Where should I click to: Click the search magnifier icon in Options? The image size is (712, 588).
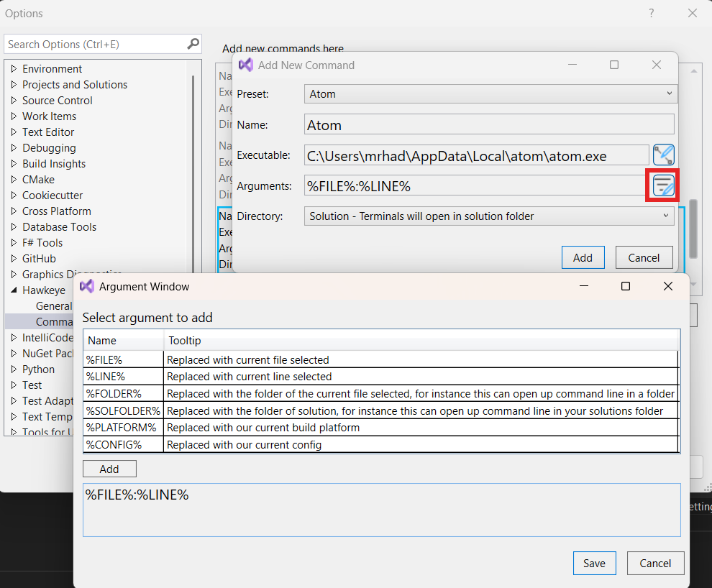coord(193,44)
